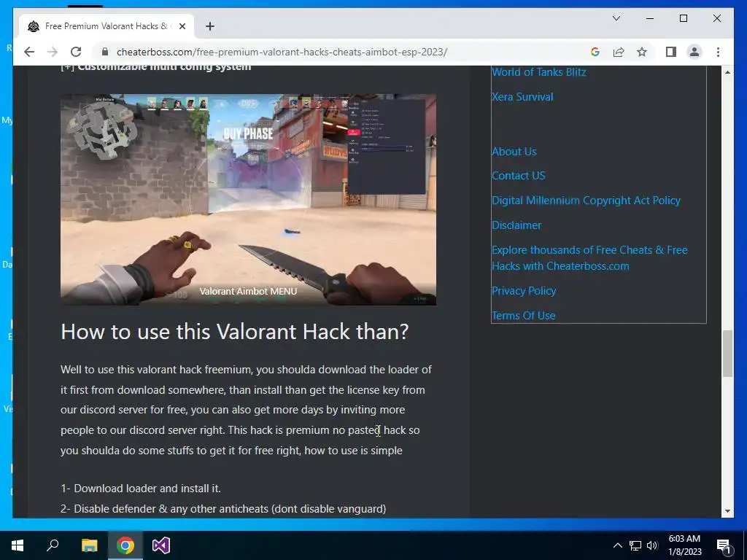Click the page scrollbar down arrow
Viewport: 747px width, 560px height.
(727, 511)
